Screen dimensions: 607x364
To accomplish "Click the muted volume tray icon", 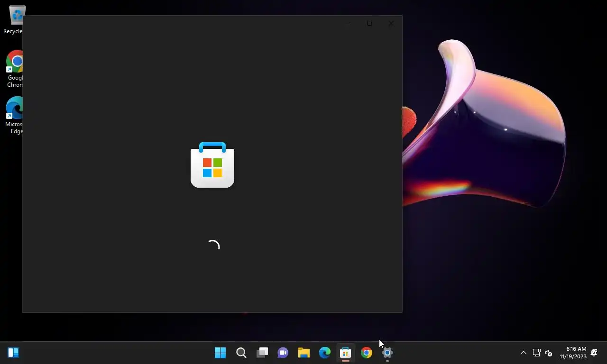I will [x=549, y=353].
